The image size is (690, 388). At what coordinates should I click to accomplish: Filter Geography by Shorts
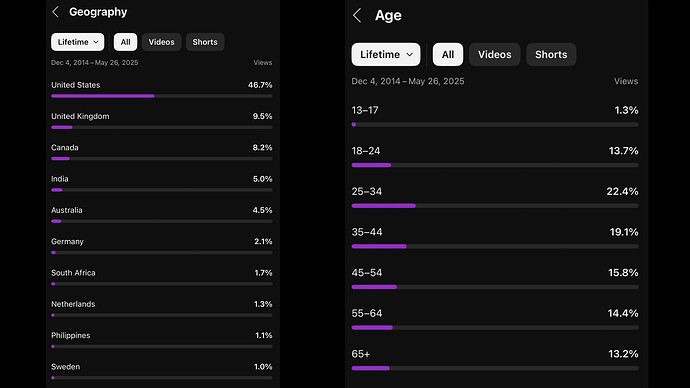[x=205, y=42]
